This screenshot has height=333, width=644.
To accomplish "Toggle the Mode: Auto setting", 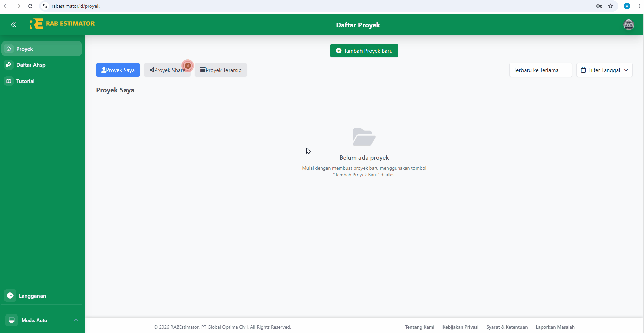I will [x=34, y=320].
